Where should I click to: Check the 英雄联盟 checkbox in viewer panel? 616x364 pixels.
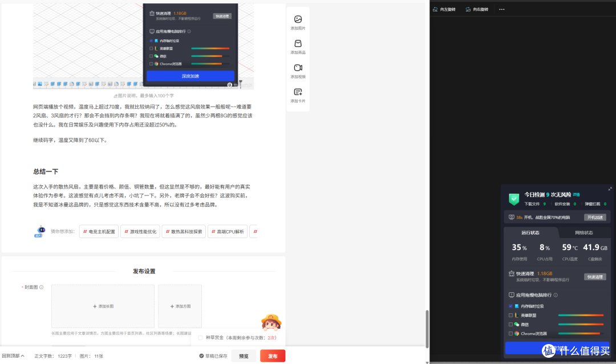[x=510, y=316]
